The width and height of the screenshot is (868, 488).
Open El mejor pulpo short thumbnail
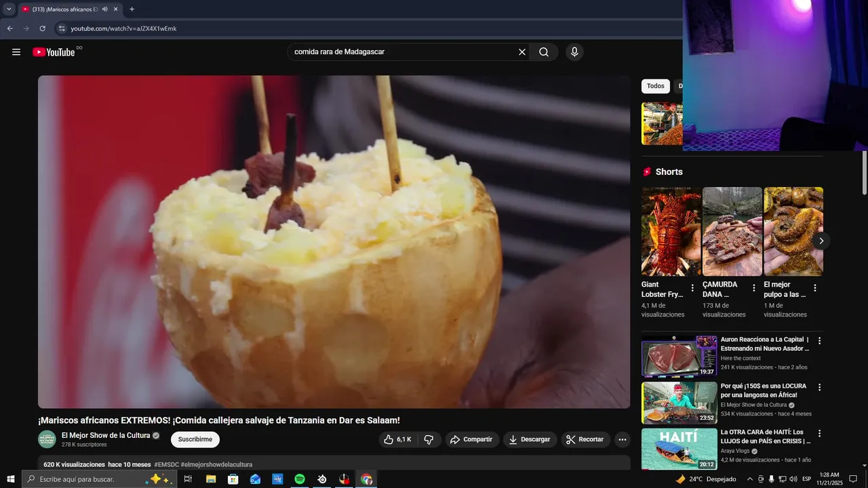(x=793, y=231)
